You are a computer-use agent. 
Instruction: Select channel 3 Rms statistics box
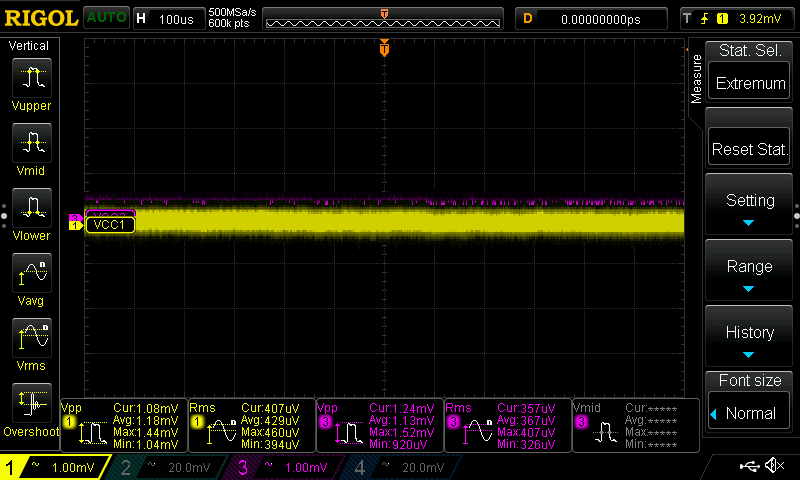click(508, 425)
